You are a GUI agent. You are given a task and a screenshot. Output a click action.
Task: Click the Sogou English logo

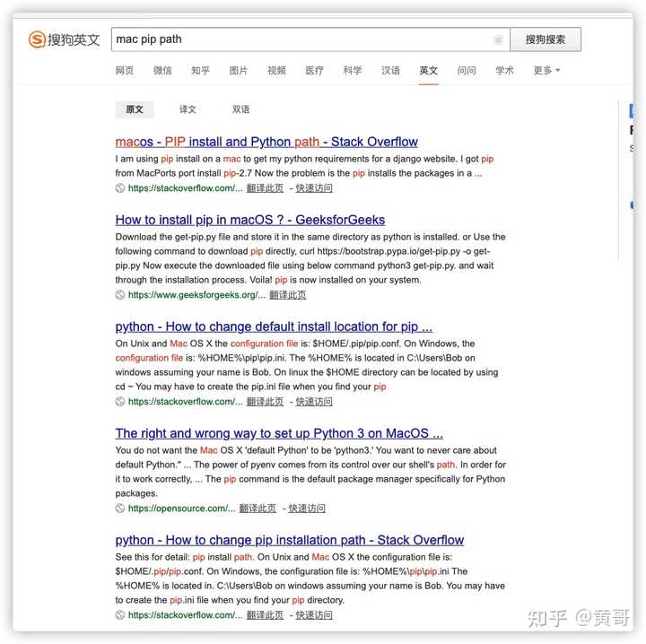point(65,39)
